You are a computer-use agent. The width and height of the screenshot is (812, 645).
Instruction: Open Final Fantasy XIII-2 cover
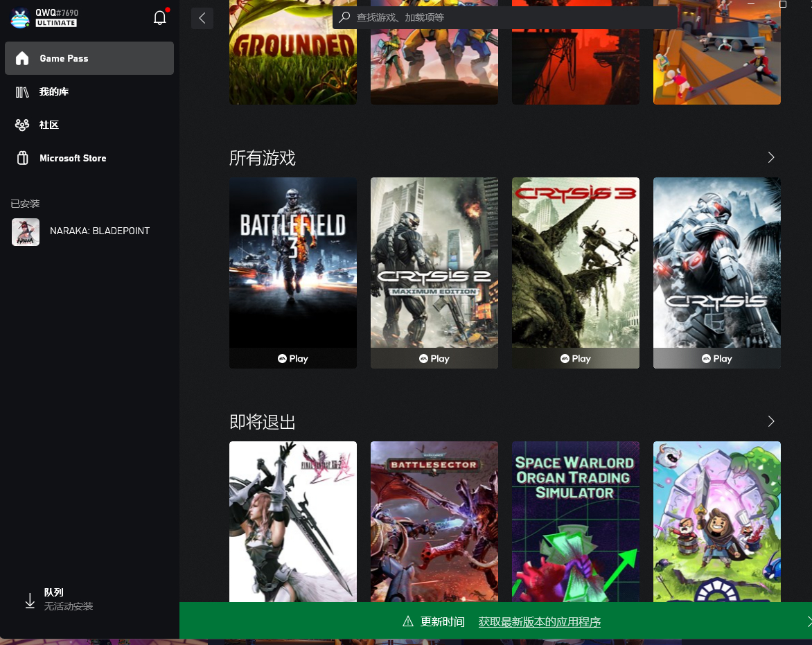[293, 521]
